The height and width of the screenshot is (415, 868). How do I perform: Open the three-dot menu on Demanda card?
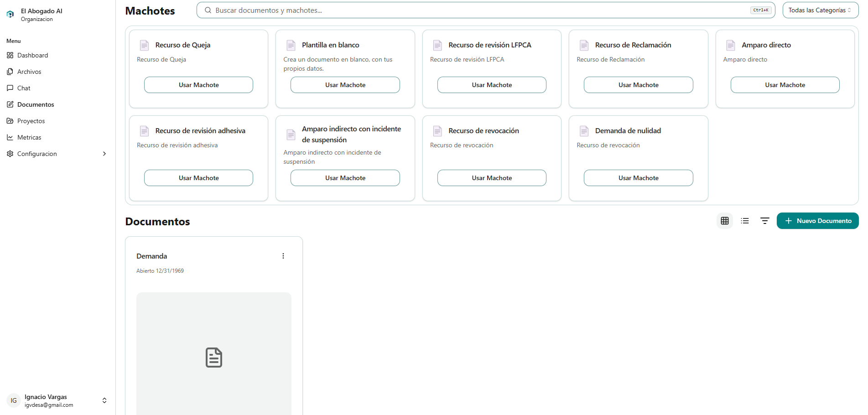pos(283,256)
